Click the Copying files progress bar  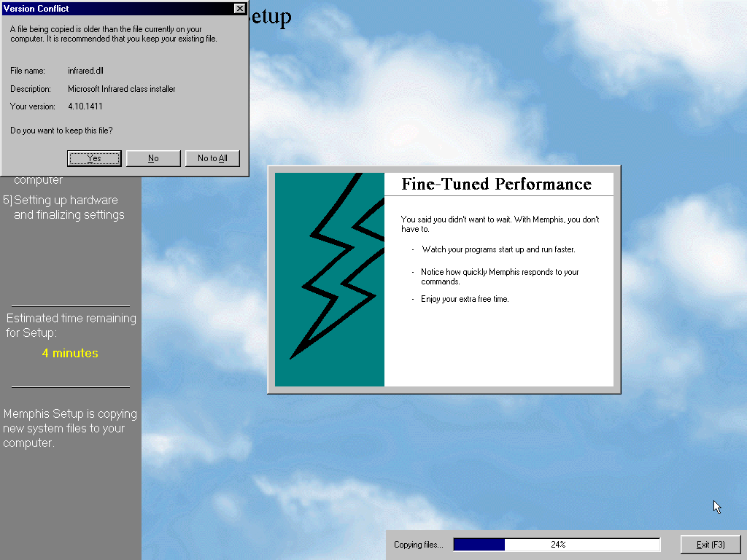tap(557, 544)
